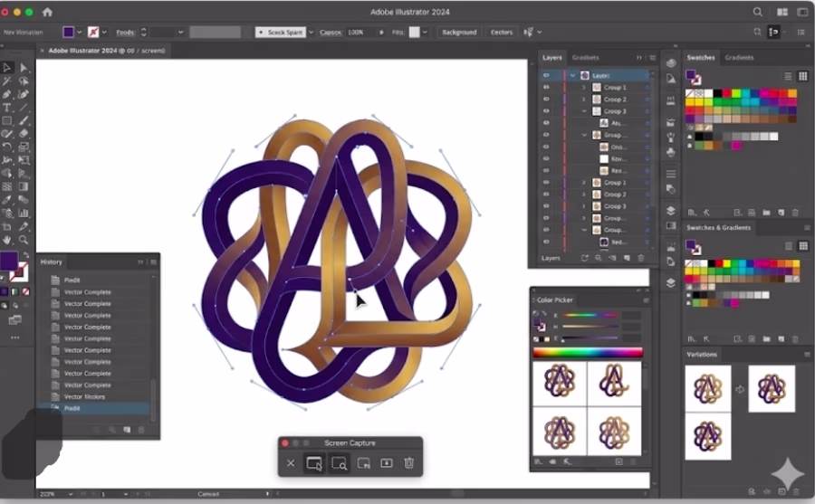This screenshot has height=504, width=815.
Task: Click the Capsos 100K input field
Action: (x=361, y=33)
